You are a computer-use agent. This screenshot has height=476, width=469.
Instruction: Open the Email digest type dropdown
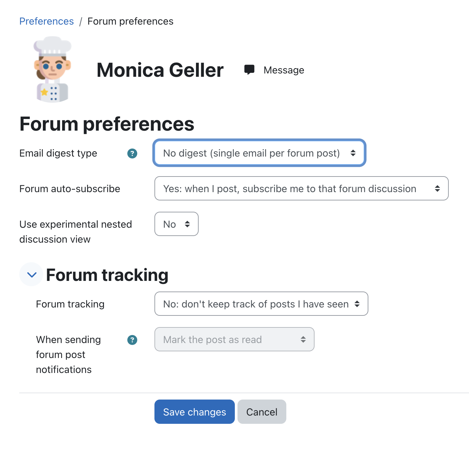259,153
